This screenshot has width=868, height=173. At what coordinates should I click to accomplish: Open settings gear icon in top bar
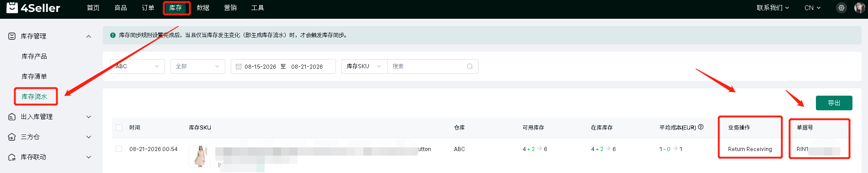[x=841, y=8]
